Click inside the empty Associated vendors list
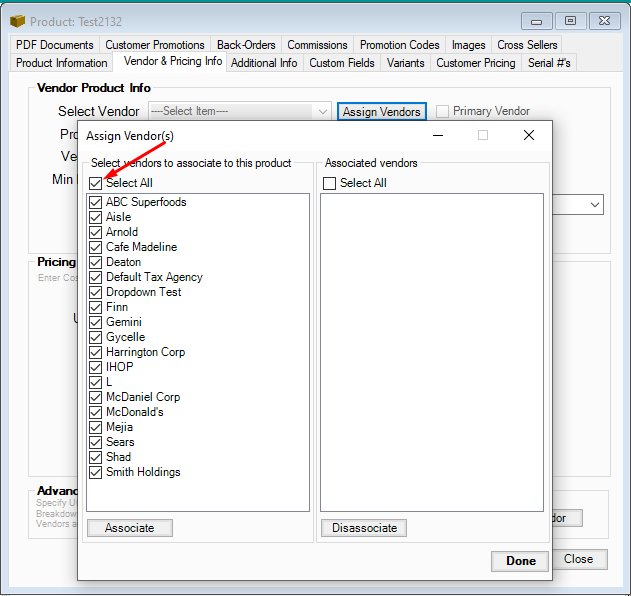 pos(432,350)
